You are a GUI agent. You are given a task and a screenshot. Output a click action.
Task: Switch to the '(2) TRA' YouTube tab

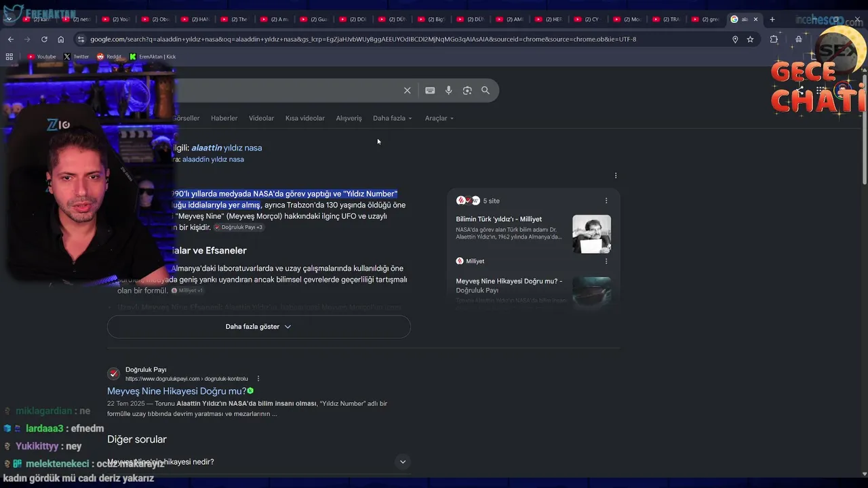point(667,19)
